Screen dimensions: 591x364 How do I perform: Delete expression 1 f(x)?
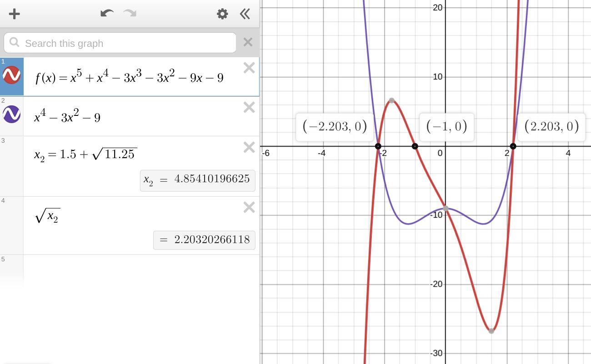click(x=249, y=68)
